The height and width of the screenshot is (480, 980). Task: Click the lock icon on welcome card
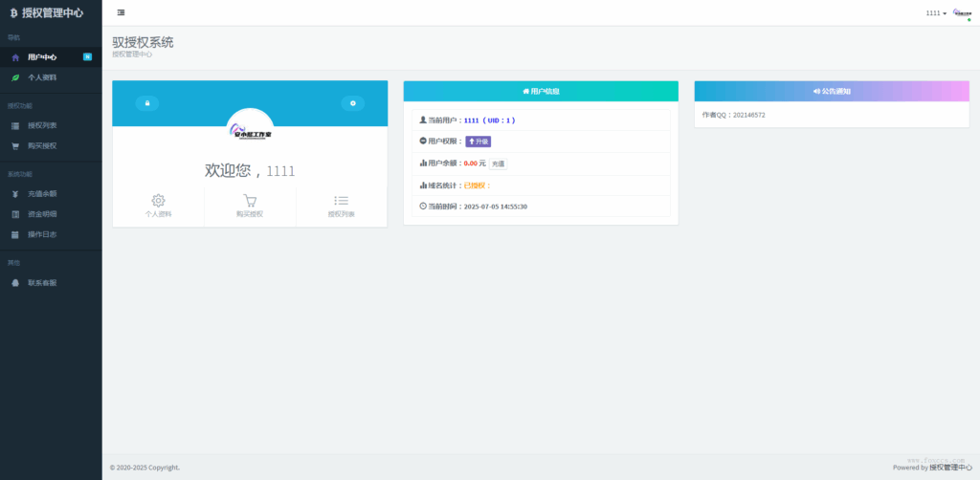[x=146, y=103]
